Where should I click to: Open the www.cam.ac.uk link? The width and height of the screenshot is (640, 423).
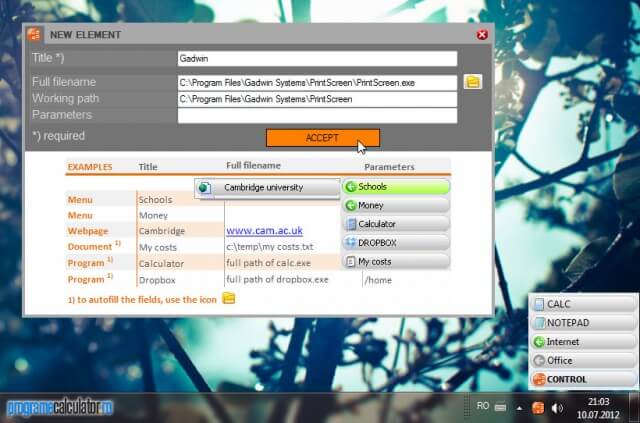(264, 231)
